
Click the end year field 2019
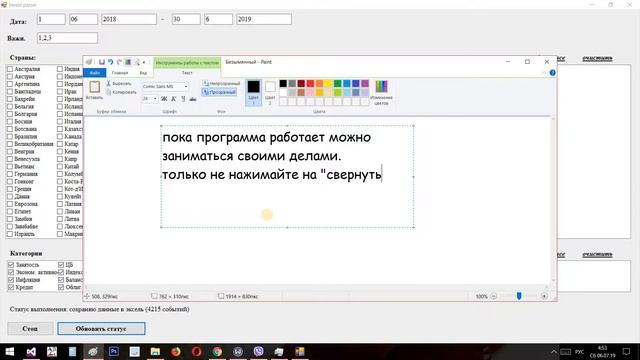(x=264, y=19)
